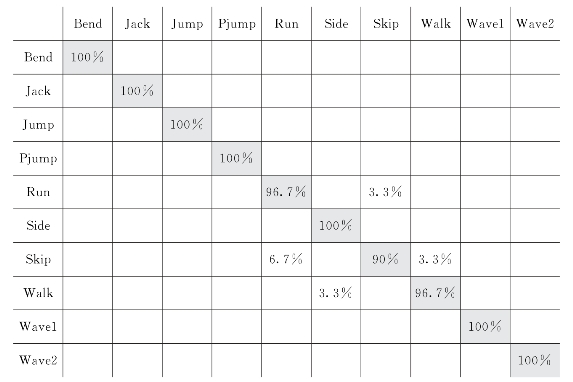Select the Jack column header

coord(137,24)
